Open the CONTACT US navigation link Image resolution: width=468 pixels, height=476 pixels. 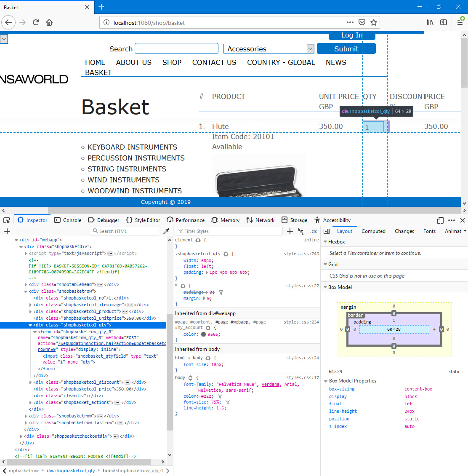[x=214, y=62]
